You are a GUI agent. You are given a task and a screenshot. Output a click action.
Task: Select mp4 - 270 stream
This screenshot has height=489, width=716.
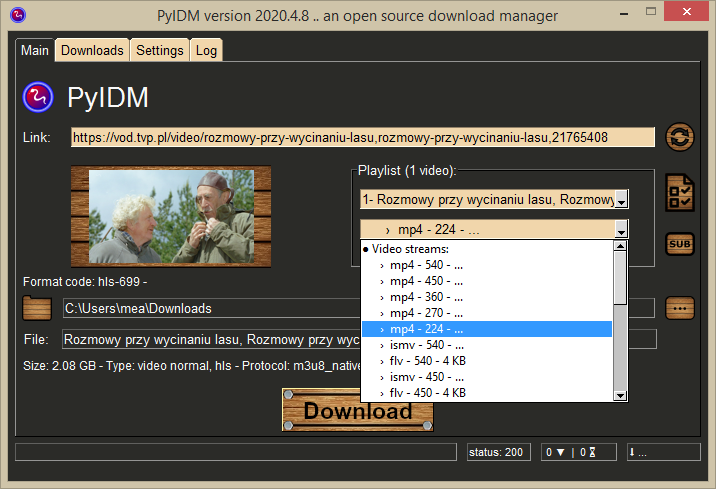[487, 313]
